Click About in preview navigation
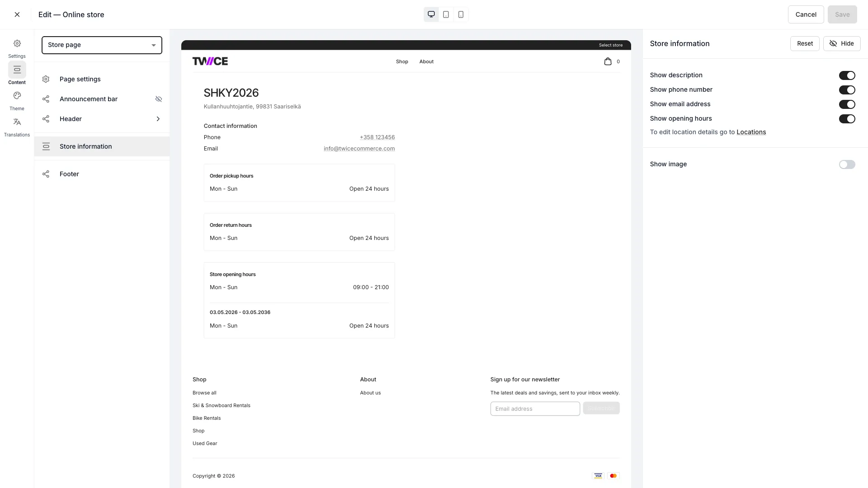 coord(426,61)
